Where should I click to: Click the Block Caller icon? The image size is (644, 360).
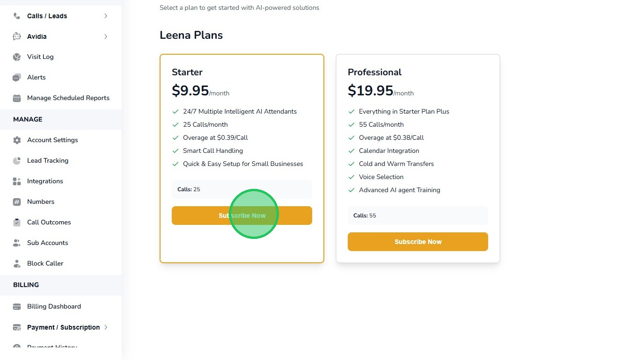17,264
